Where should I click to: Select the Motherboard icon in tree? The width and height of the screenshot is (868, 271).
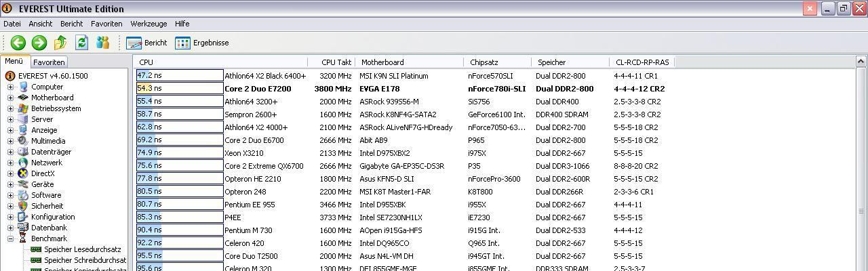coord(23,98)
